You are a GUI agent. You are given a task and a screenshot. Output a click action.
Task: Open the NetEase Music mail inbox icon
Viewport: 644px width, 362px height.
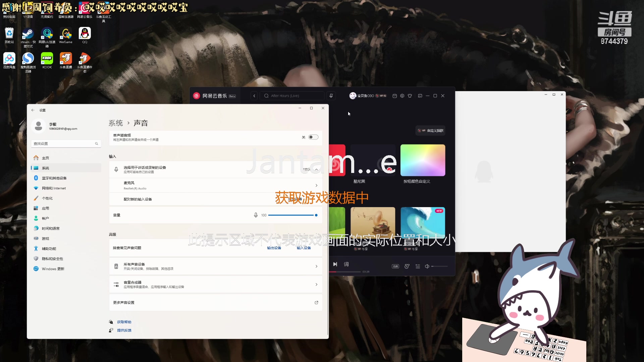coord(395,96)
